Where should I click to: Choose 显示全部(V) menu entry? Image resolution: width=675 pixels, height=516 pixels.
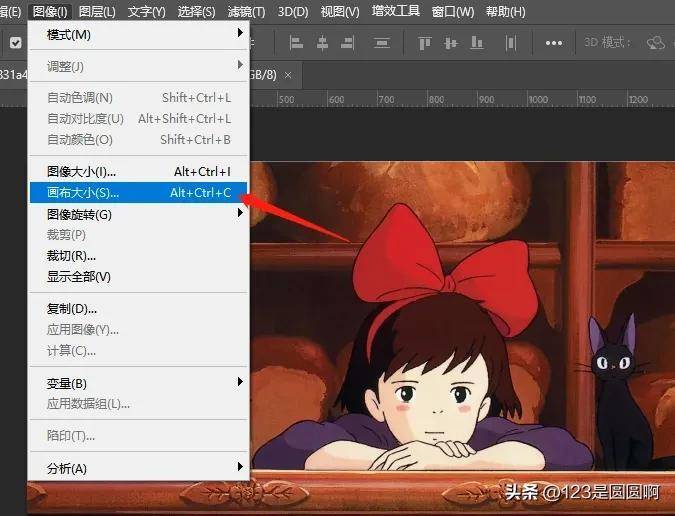138,277
